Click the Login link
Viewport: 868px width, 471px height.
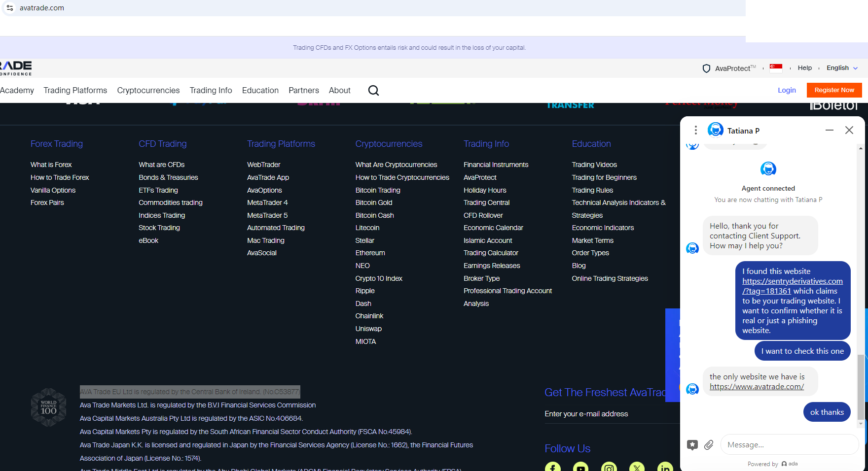(x=787, y=90)
